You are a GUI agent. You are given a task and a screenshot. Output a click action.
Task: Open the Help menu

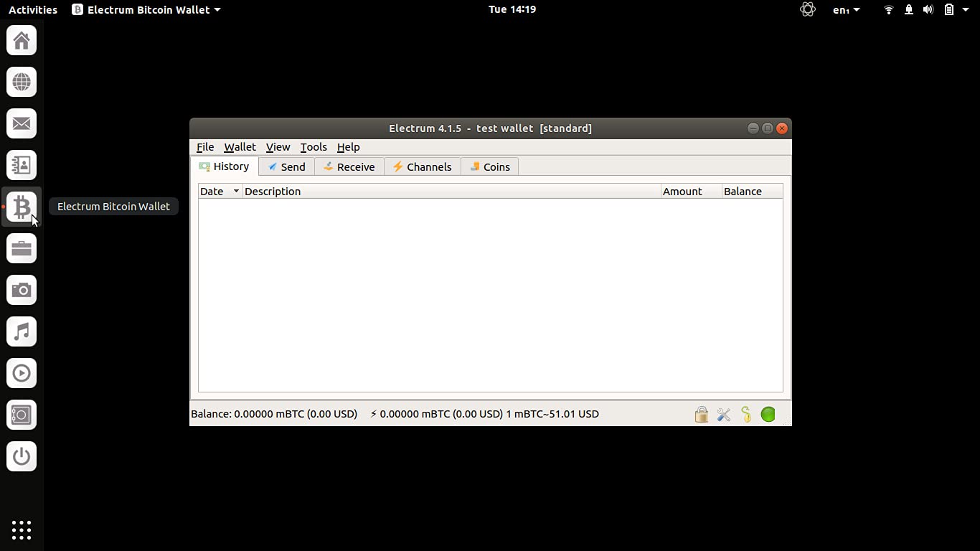348,147
